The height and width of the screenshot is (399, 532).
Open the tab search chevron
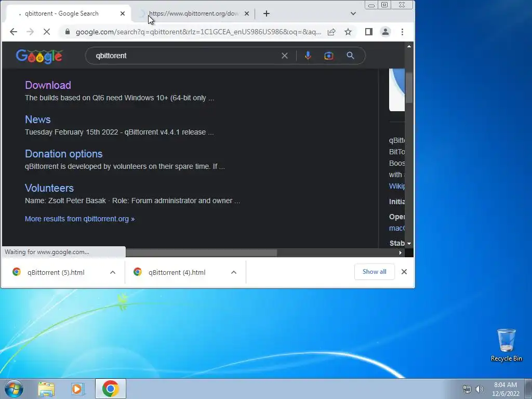pyautogui.click(x=353, y=14)
